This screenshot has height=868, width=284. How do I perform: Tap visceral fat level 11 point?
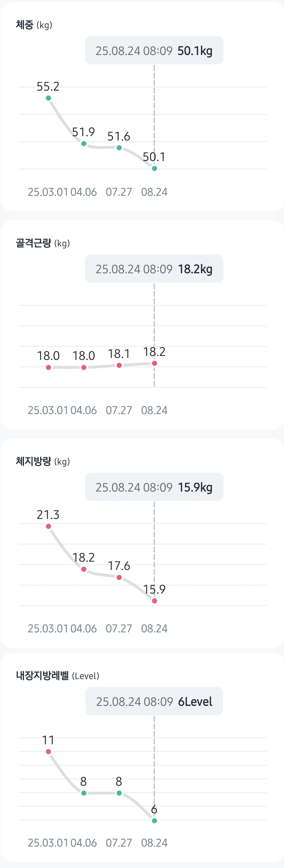coord(48,751)
